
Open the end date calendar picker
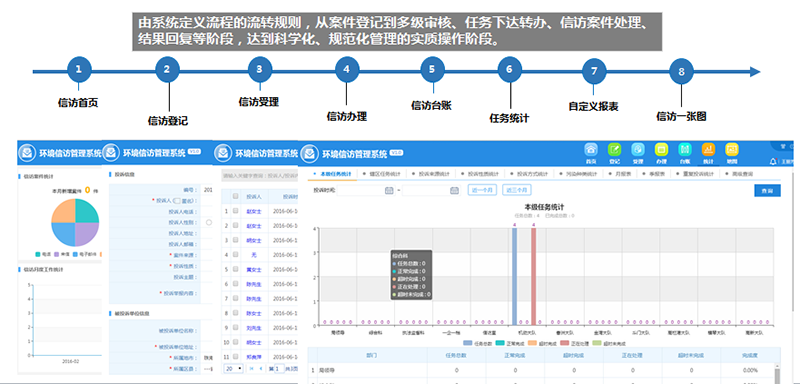point(455,190)
